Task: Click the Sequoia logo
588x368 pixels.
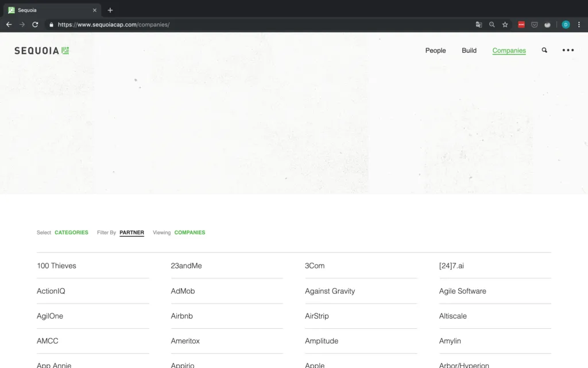Action: click(x=41, y=51)
